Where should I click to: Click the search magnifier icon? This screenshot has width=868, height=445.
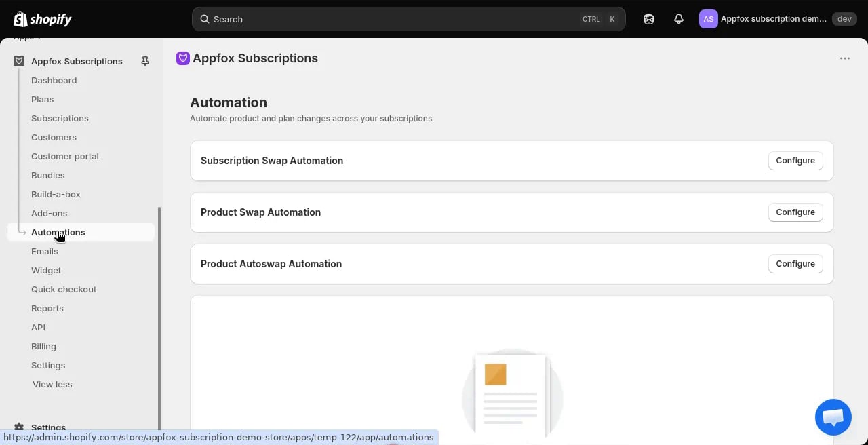204,19
